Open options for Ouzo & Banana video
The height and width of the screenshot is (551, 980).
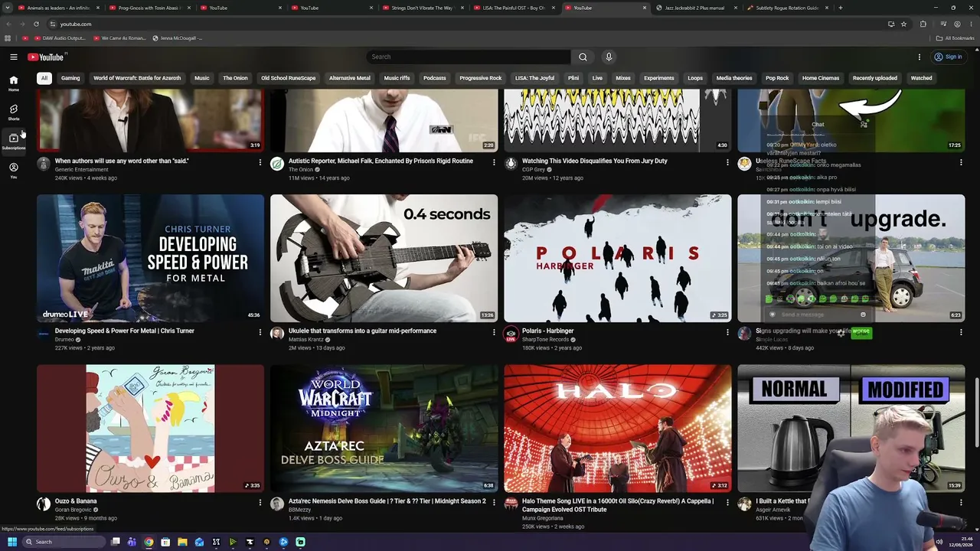pyautogui.click(x=260, y=503)
